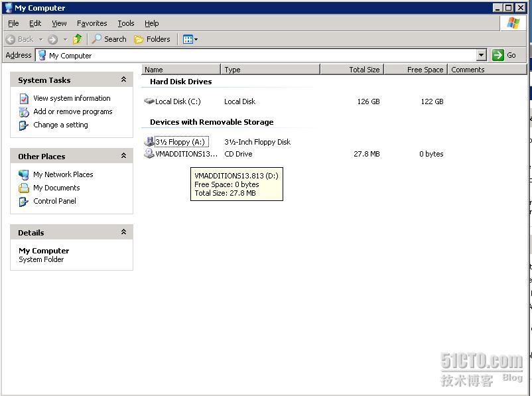Click the CD Drive type text
This screenshot has height=396, width=532.
[x=238, y=154]
